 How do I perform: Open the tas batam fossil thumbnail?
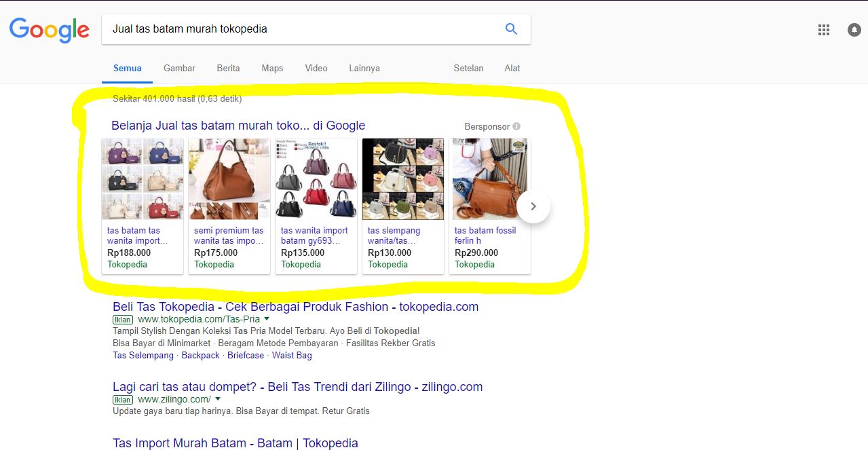pyautogui.click(x=490, y=179)
